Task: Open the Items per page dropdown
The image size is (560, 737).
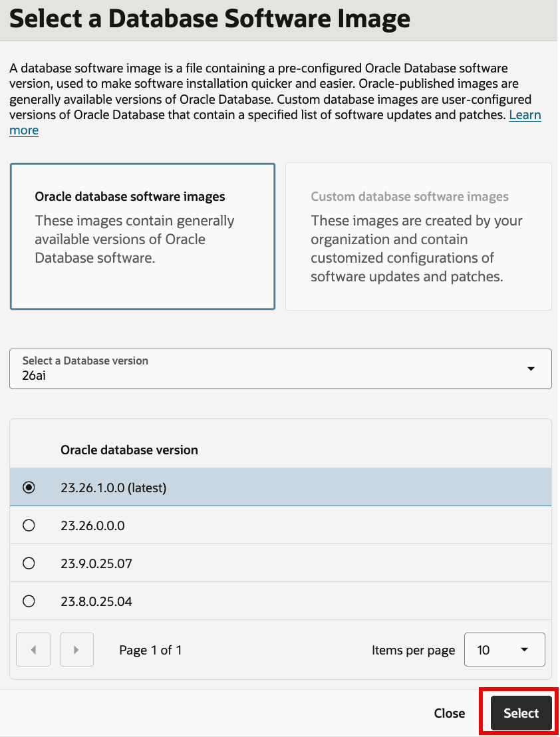Action: tap(505, 650)
